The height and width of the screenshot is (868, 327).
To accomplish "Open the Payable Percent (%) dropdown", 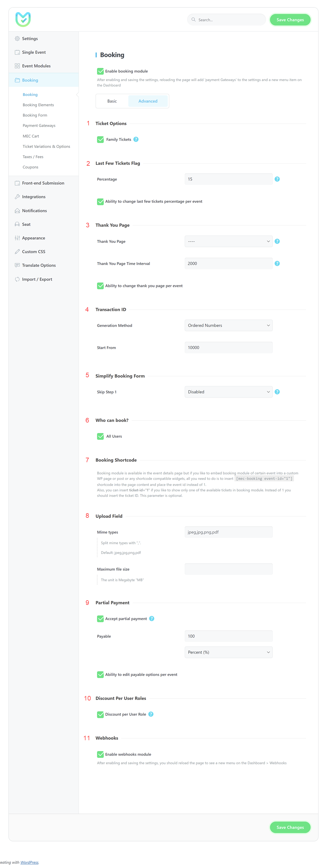I will (x=229, y=652).
